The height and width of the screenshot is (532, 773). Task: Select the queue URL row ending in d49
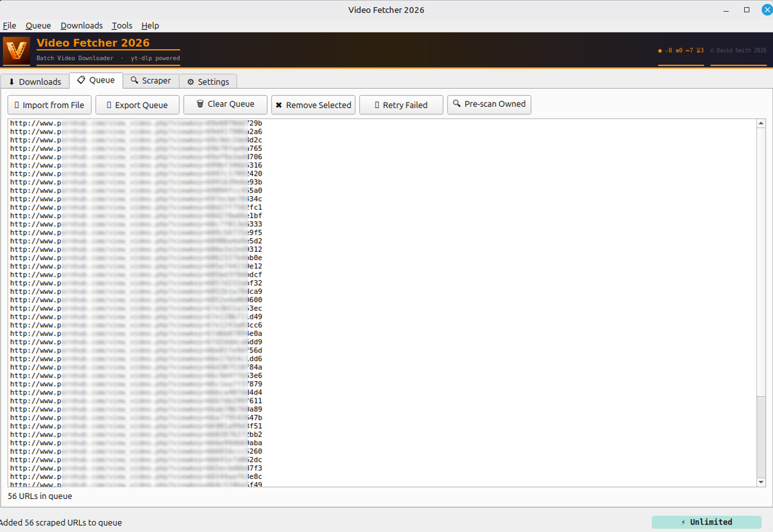136,317
